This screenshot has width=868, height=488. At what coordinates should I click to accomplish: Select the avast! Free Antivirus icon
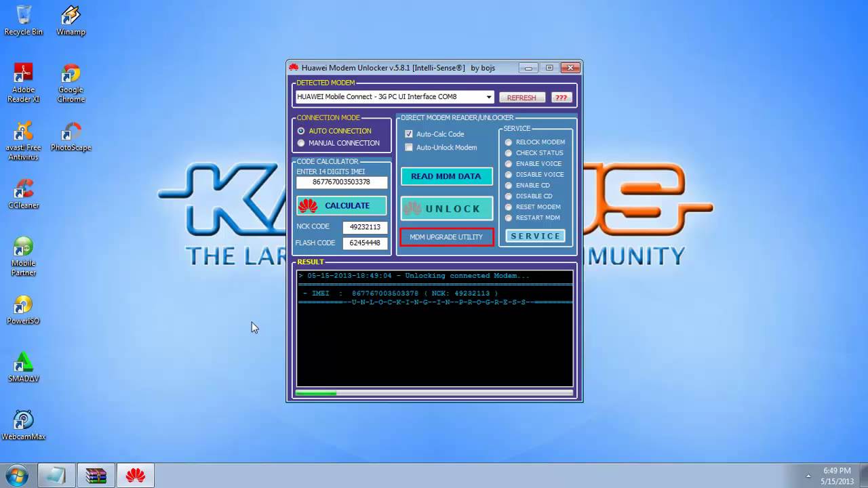[x=23, y=141]
